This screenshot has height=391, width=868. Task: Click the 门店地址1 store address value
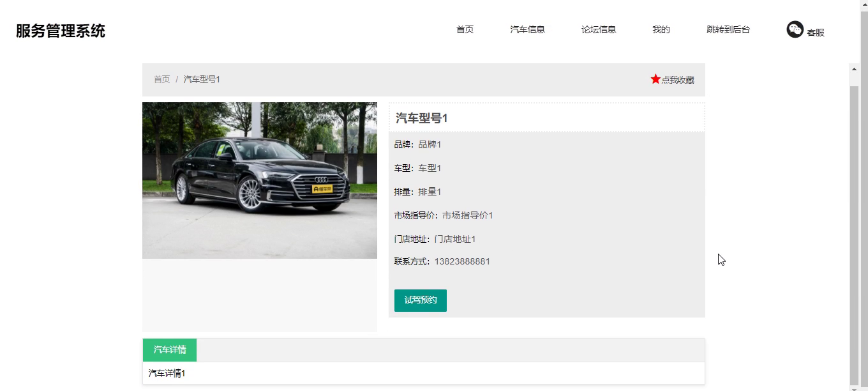[455, 239]
